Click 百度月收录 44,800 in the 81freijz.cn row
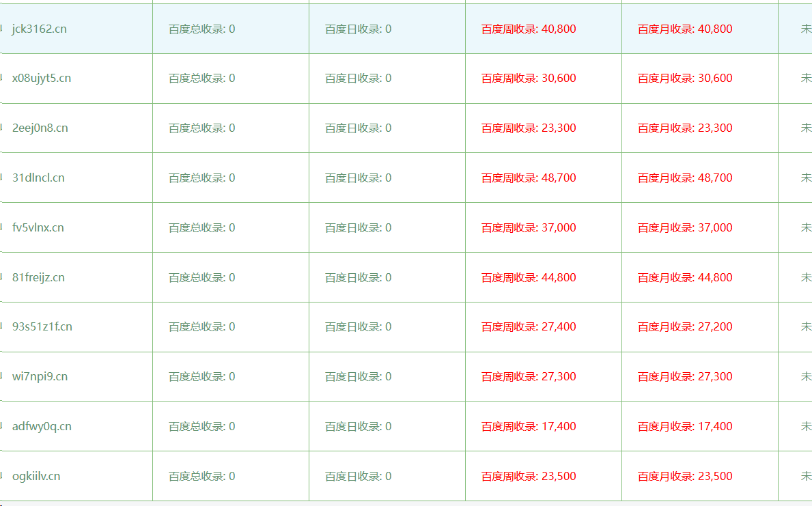The width and height of the screenshot is (812, 506). (x=685, y=278)
